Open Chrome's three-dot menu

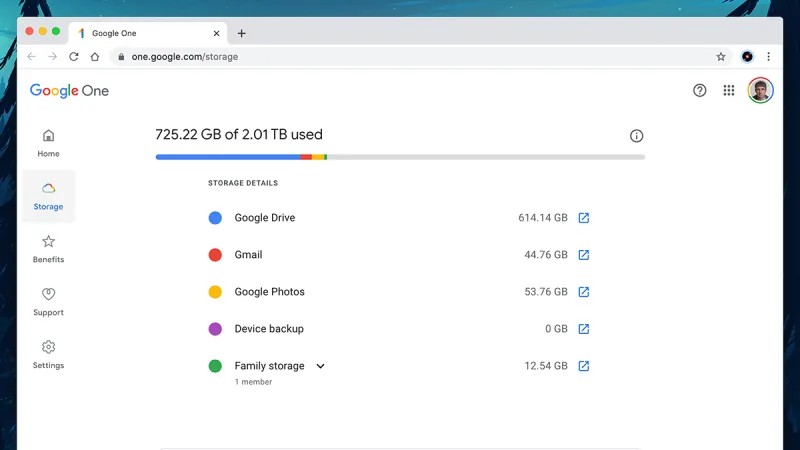coord(768,57)
